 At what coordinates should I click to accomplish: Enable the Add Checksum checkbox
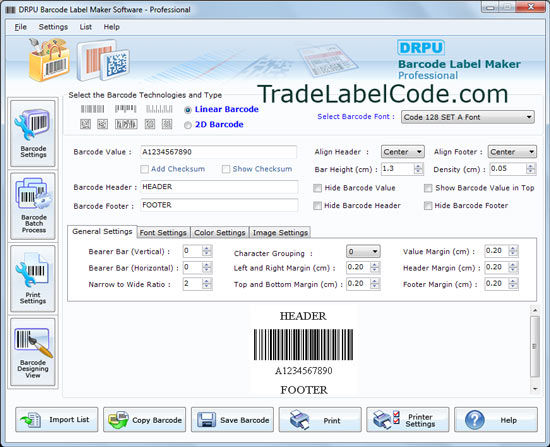point(144,169)
